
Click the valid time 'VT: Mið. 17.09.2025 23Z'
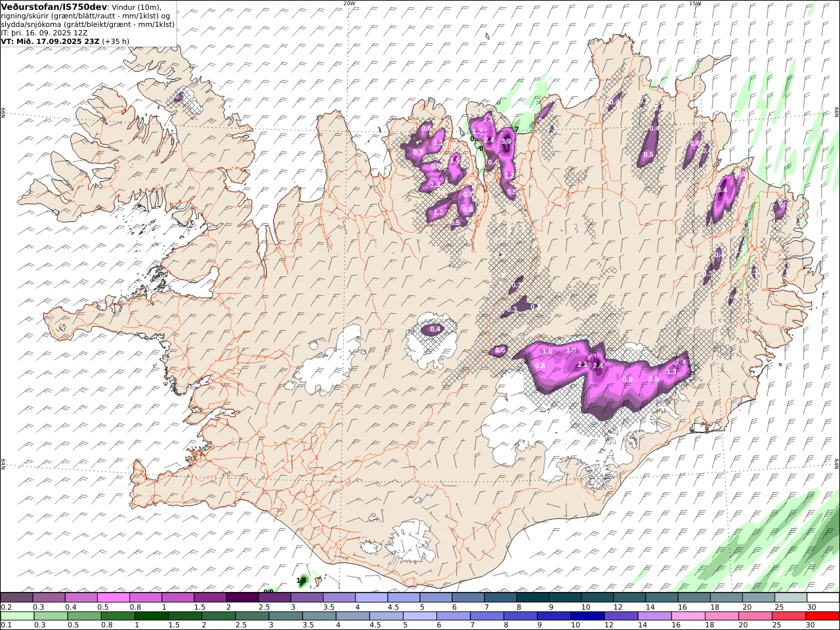click(50, 41)
